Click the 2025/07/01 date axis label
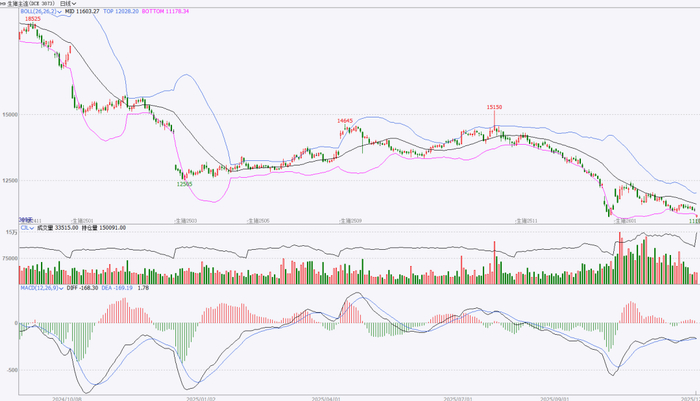The height and width of the screenshot is (401, 700). [458, 398]
